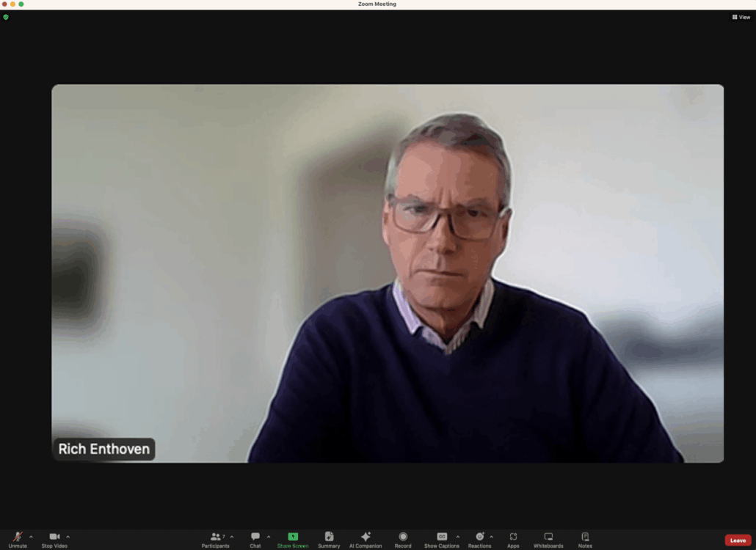
Task: Launch the AI Companion
Action: click(x=366, y=538)
